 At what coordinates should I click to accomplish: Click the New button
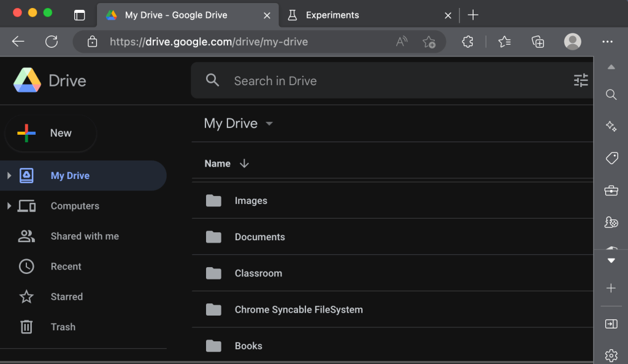point(50,133)
